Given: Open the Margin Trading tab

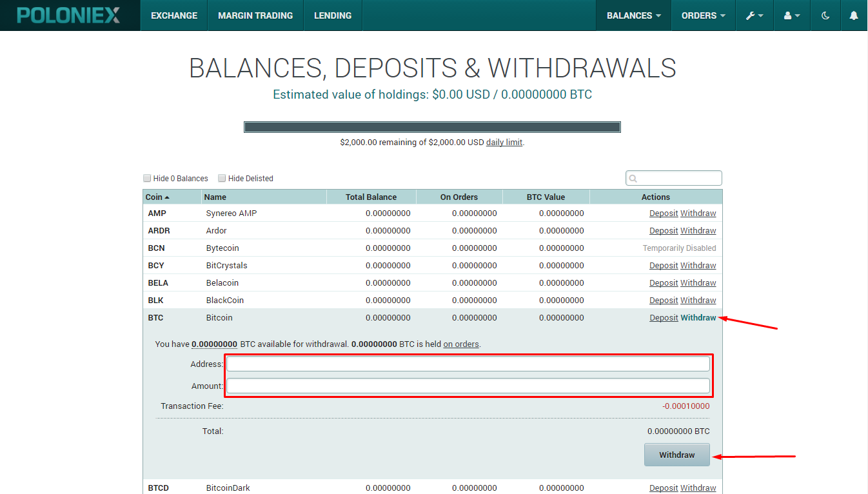Looking at the screenshot, I should 255,15.
